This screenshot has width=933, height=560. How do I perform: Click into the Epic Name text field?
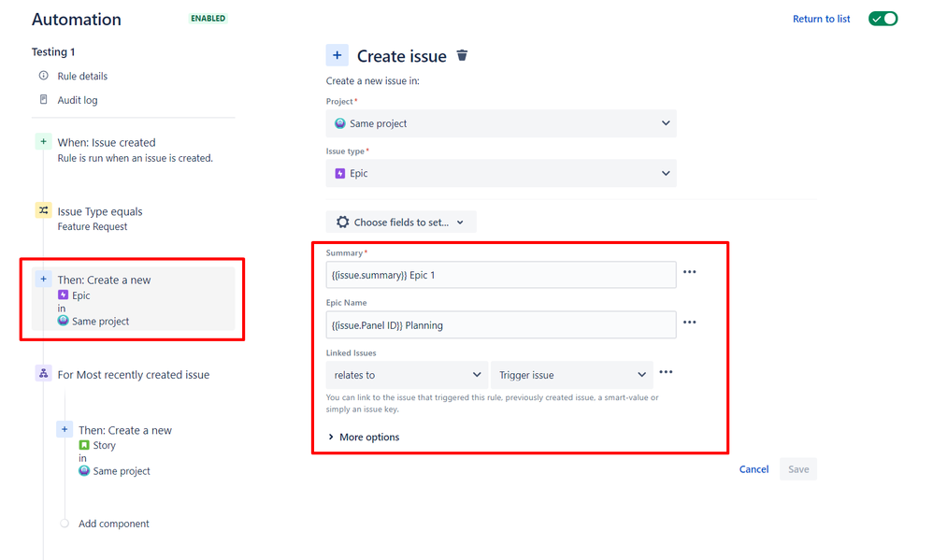click(501, 325)
